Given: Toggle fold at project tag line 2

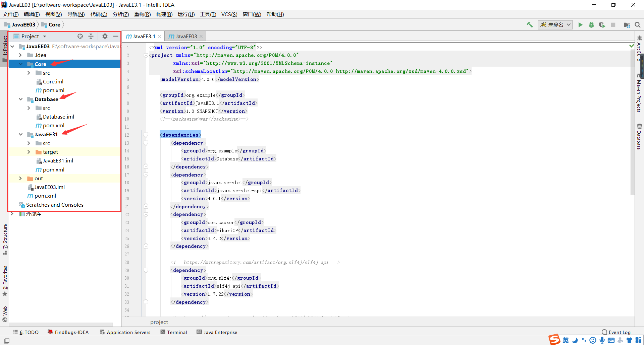Looking at the screenshot, I should click(146, 55).
